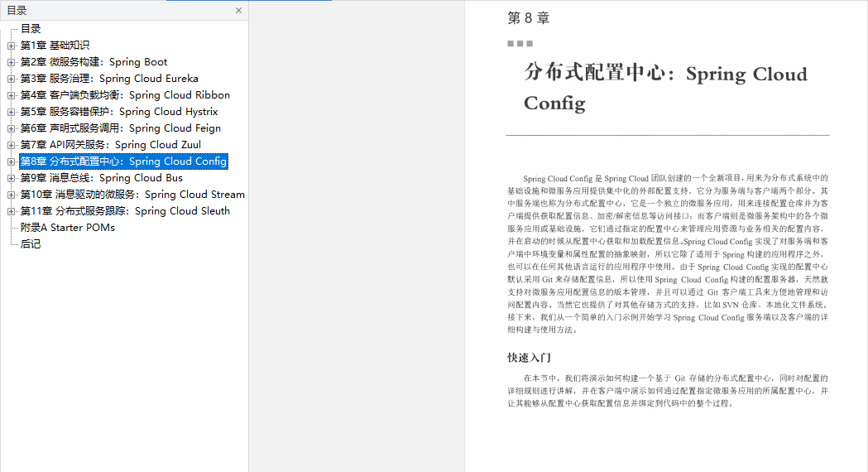
Task: Jump to 第10章 消息驱动的微服务: Spring Cloud Stream
Action: [132, 195]
